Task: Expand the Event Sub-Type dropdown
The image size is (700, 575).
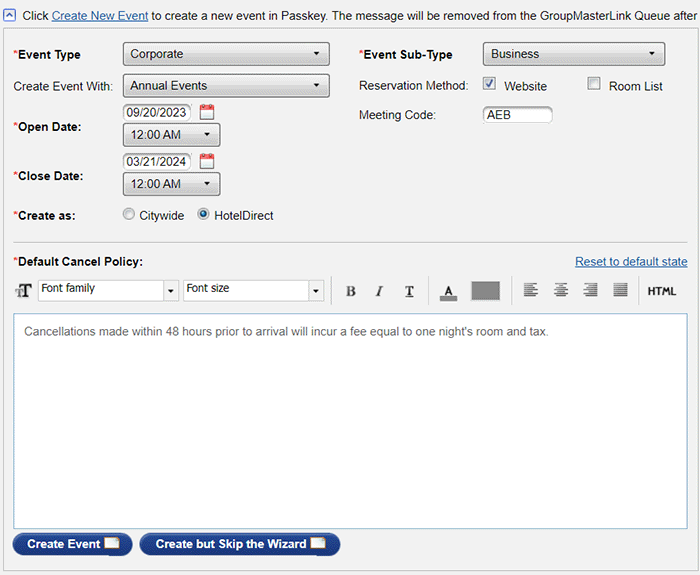Action: pos(573,54)
